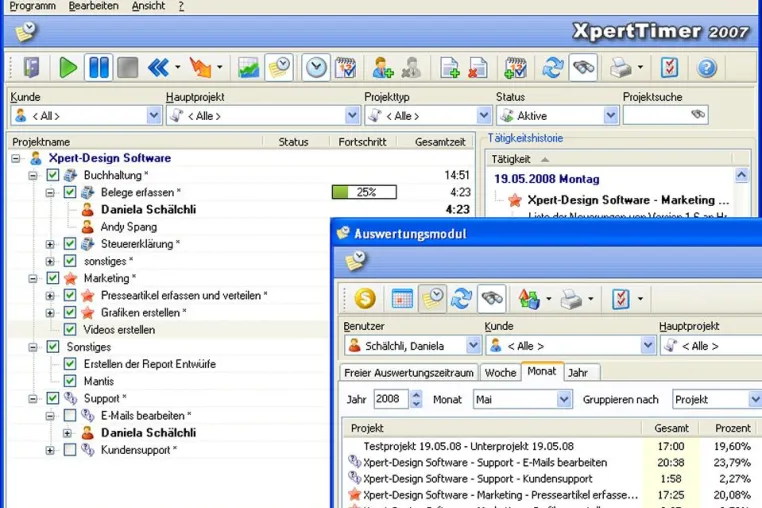Click the orange arrow switch icon

coord(201,68)
